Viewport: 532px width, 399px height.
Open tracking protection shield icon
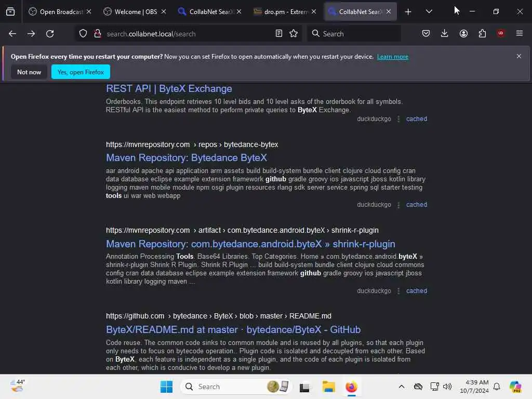83,34
